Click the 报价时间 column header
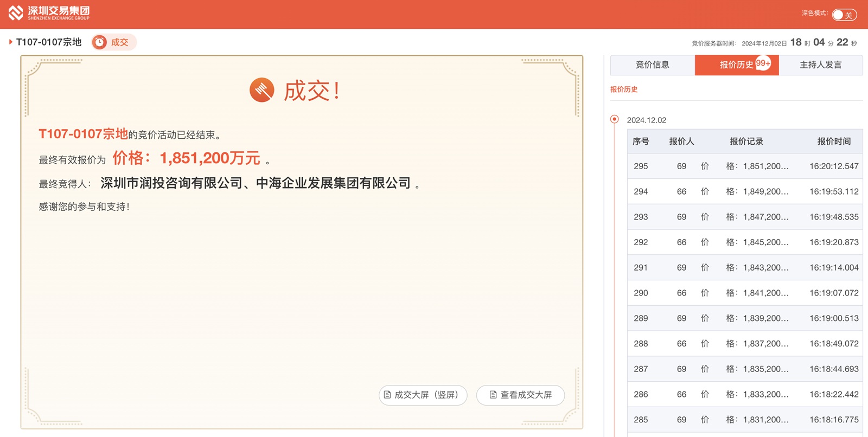This screenshot has height=437, width=868. 834,142
